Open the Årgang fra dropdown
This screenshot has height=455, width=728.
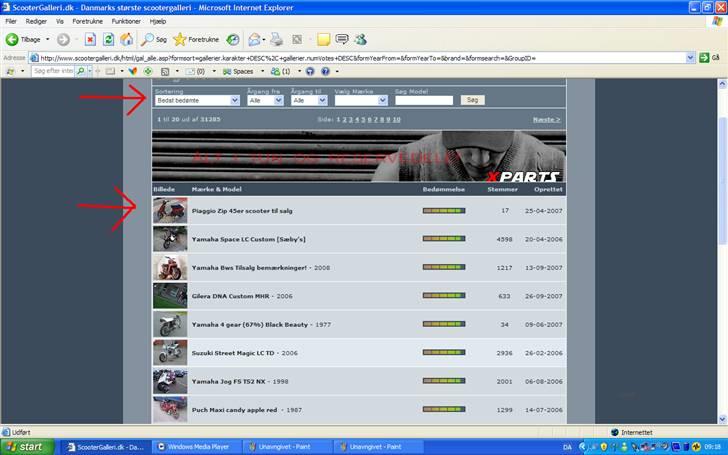(x=264, y=101)
